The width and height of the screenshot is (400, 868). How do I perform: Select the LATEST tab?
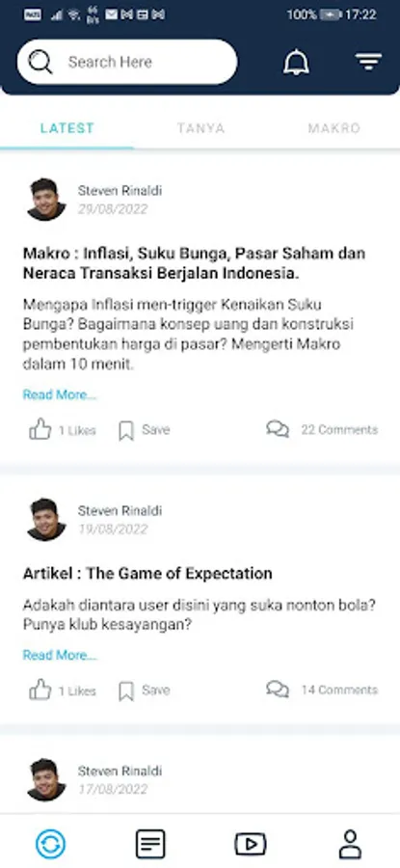click(x=67, y=128)
